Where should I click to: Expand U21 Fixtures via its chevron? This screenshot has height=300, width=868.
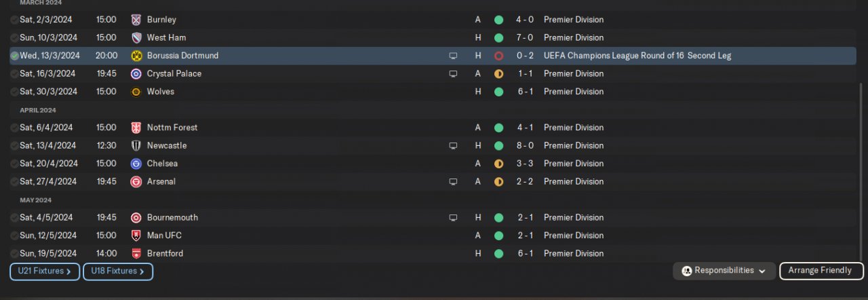[69, 271]
